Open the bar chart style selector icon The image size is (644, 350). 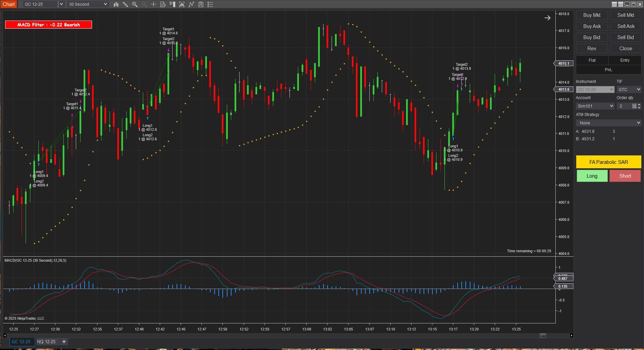coord(116,4)
